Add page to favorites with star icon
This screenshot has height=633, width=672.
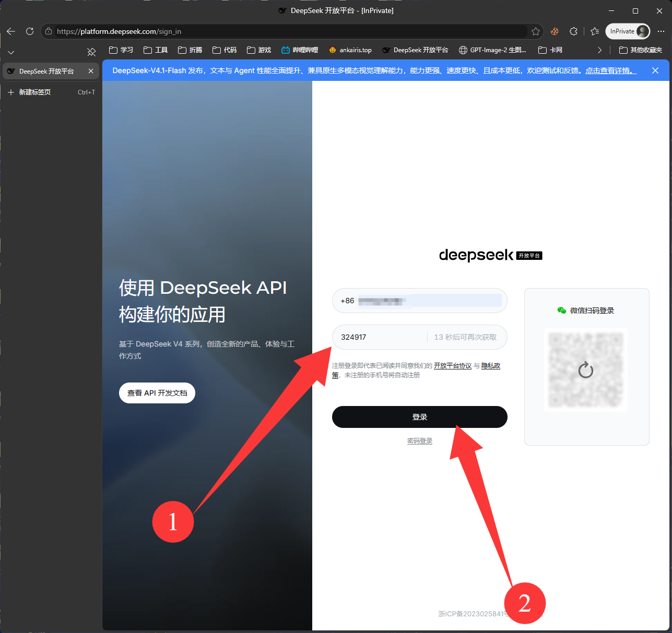click(x=536, y=31)
